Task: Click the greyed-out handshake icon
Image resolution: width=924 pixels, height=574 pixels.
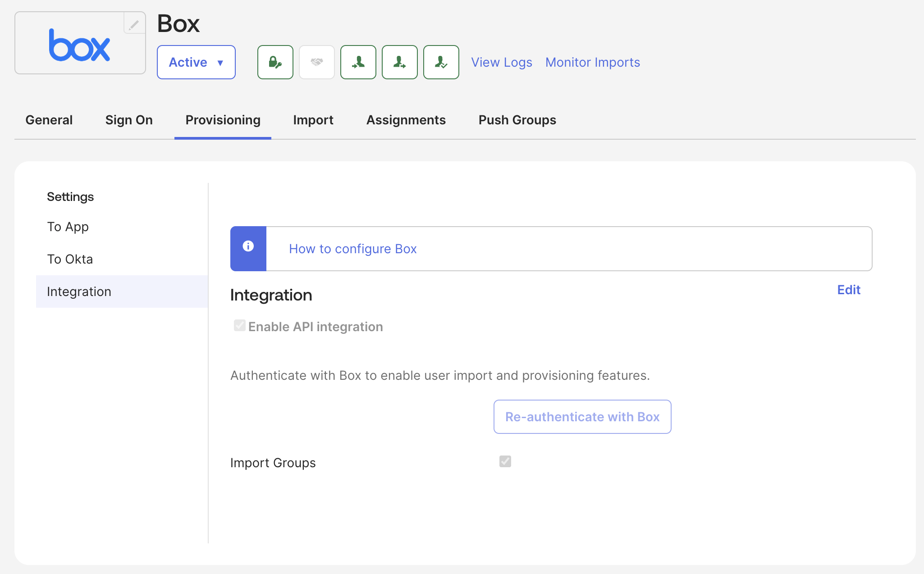Action: point(317,62)
